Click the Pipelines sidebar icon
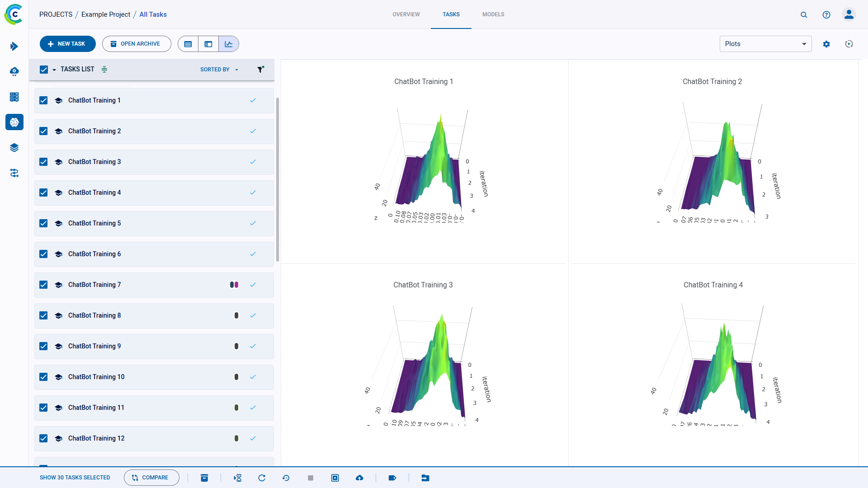 (x=14, y=173)
